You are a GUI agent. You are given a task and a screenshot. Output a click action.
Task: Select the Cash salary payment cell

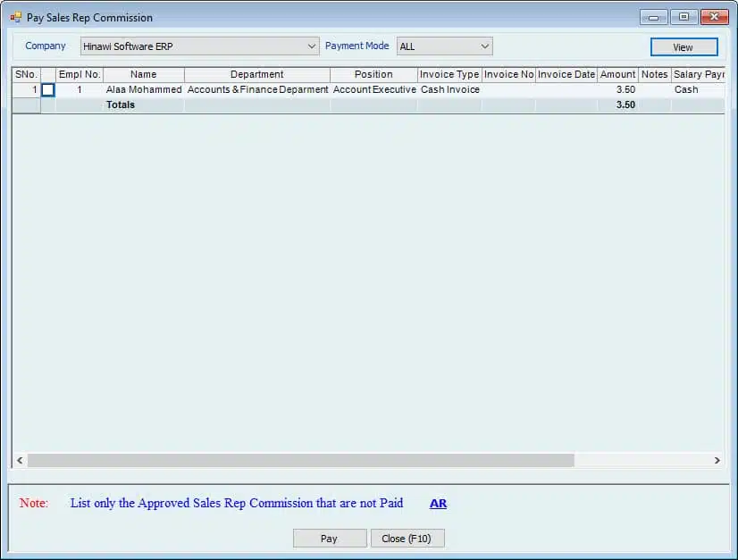(699, 89)
